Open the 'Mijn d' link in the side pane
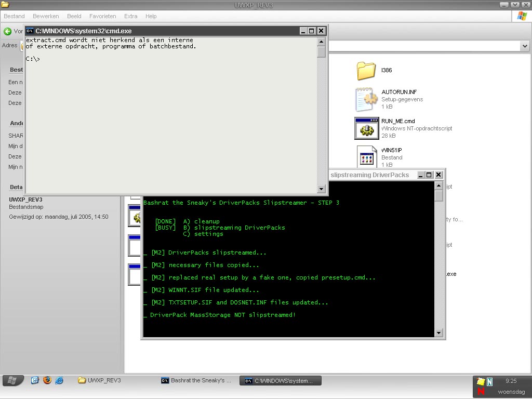This screenshot has height=399, width=532. [15, 146]
